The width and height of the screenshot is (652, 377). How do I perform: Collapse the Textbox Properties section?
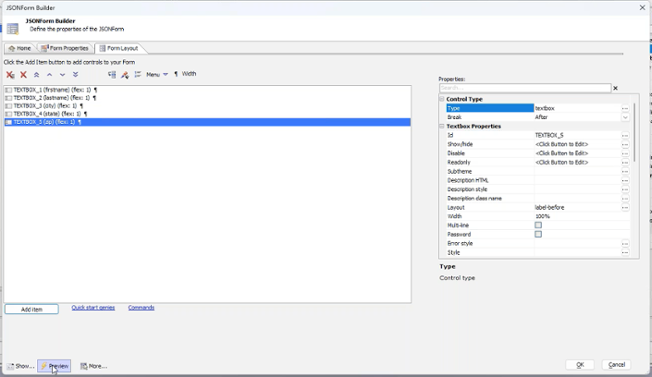tap(442, 126)
